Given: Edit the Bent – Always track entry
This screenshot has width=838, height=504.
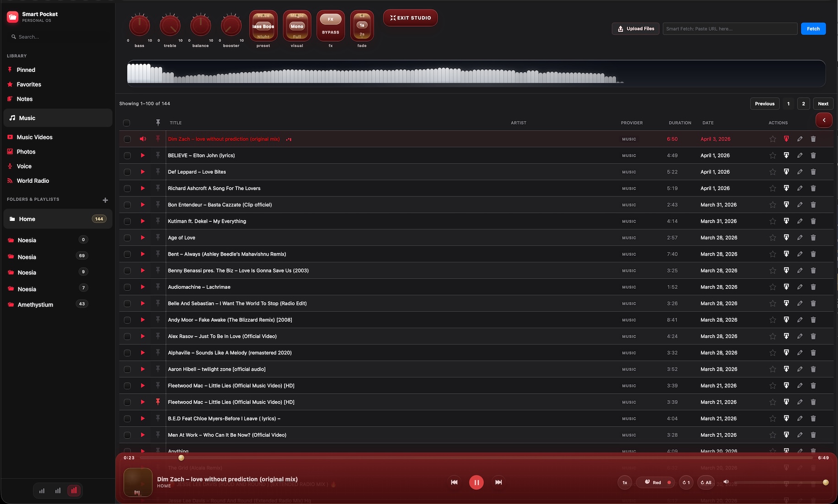Looking at the screenshot, I should pos(800,254).
